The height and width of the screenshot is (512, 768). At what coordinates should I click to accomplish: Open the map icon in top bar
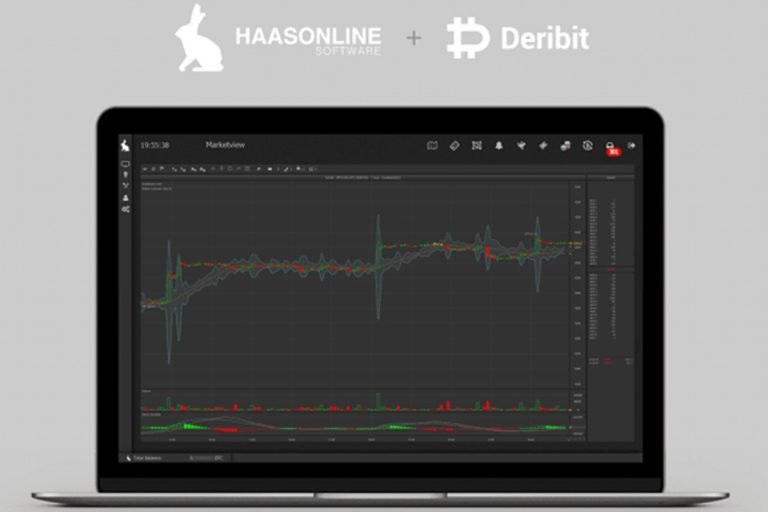[432, 146]
